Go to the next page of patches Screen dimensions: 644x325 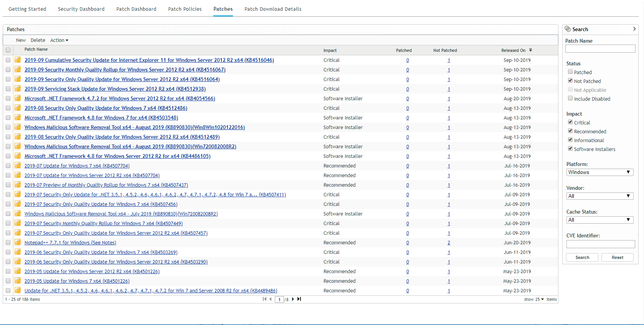pos(293,299)
